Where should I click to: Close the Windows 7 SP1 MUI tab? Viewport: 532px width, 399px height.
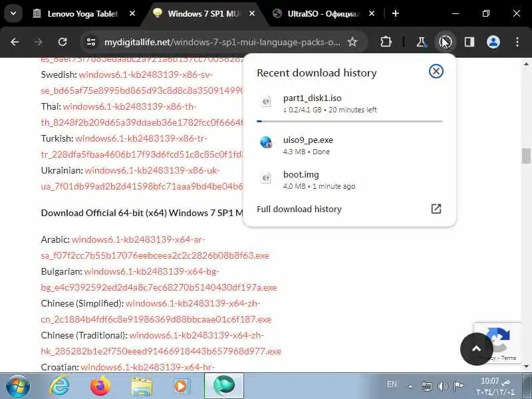click(x=252, y=13)
